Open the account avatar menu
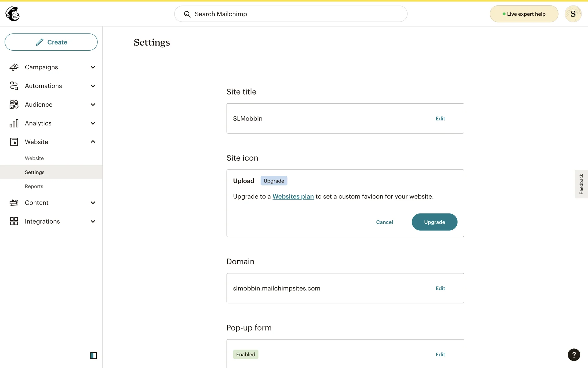Screen dimensions: 588x368 pyautogui.click(x=573, y=14)
